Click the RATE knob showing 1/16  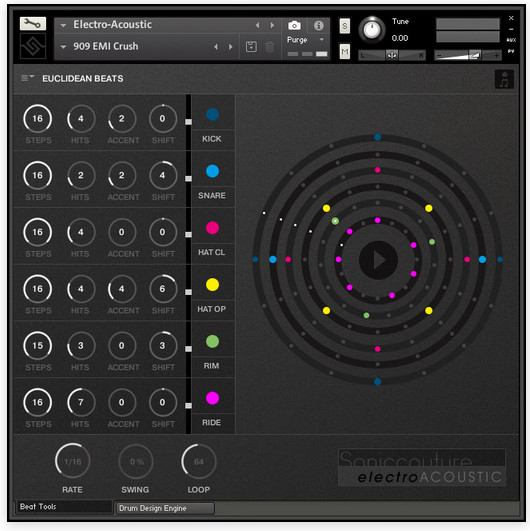point(72,461)
